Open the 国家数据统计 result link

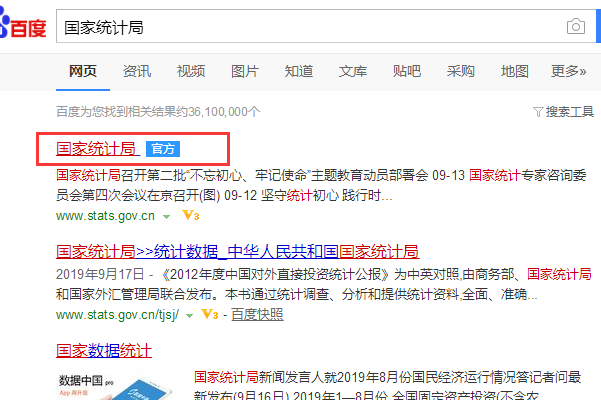[x=104, y=350]
